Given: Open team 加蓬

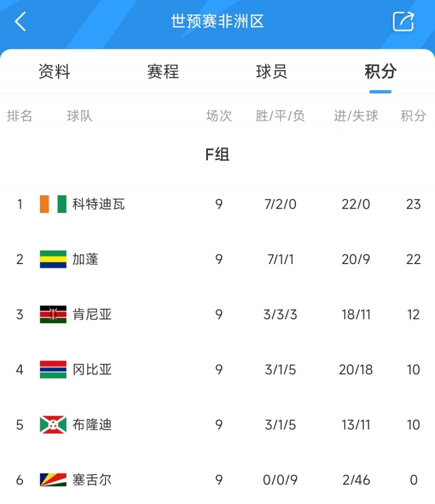Looking at the screenshot, I should (86, 259).
